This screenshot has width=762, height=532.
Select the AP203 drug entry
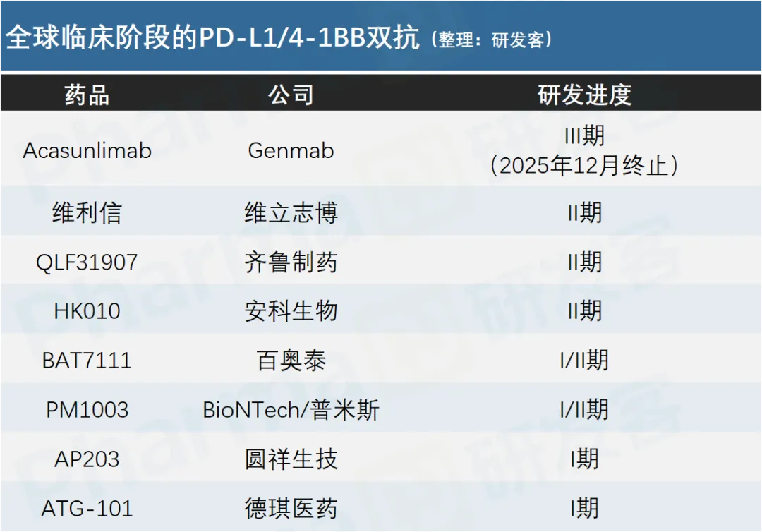tap(87, 459)
